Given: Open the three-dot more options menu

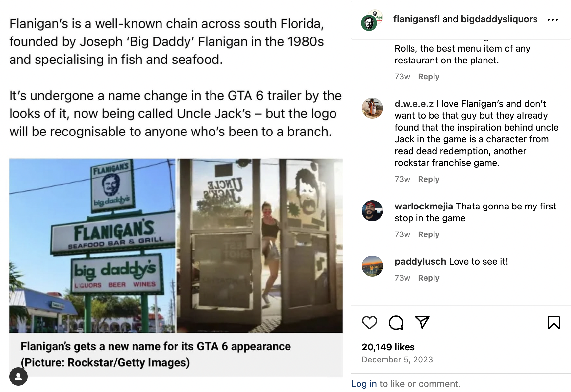Looking at the screenshot, I should point(553,20).
